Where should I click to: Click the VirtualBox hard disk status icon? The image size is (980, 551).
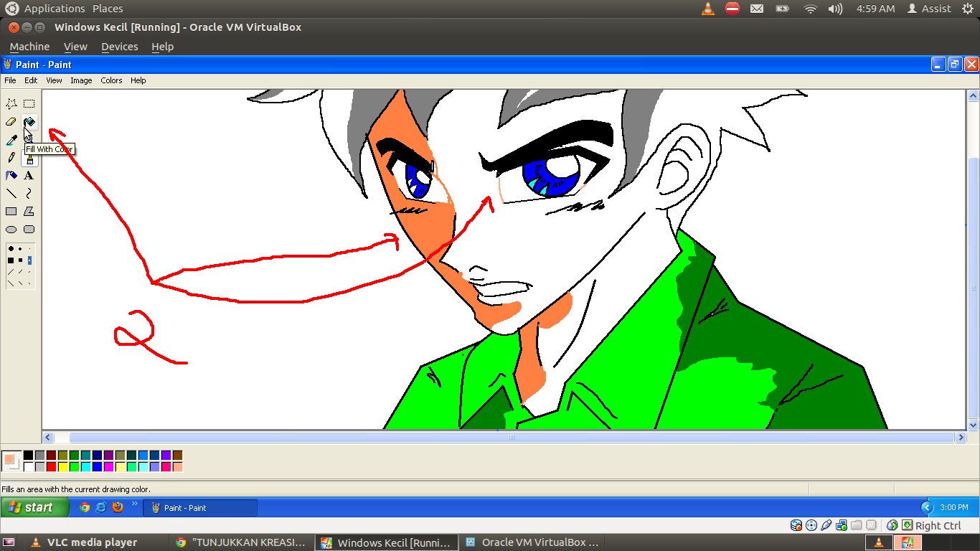[796, 525]
